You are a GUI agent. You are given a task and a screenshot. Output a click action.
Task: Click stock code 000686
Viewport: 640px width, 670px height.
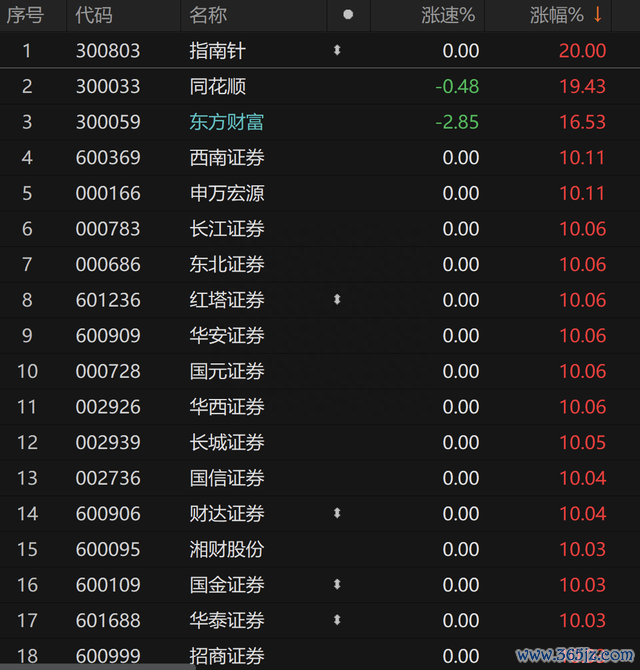pos(108,264)
